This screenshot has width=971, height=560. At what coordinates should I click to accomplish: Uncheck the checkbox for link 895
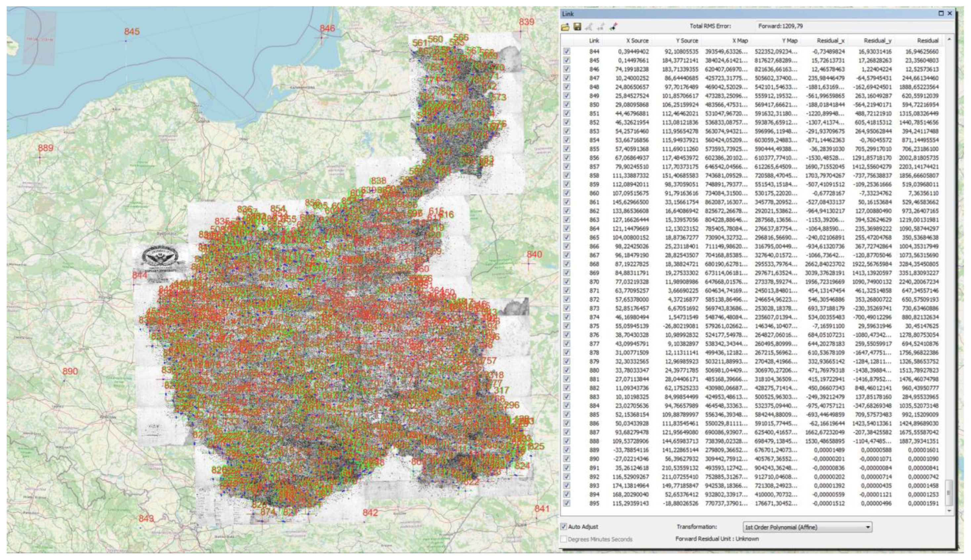(567, 503)
